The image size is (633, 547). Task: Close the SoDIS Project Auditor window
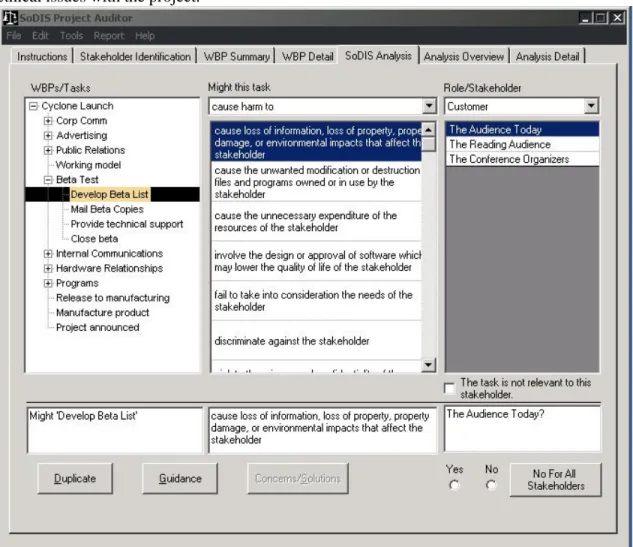coord(617,18)
